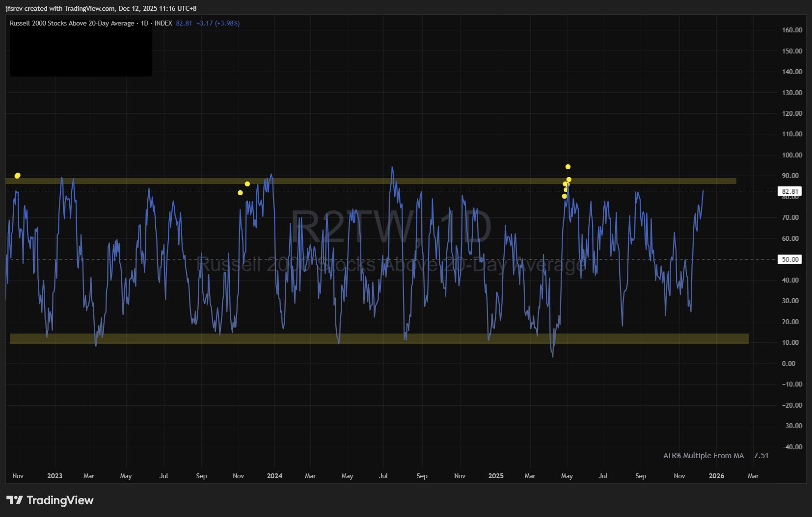Click the 2024 label on time axis
This screenshot has height=517, width=812.
point(274,476)
